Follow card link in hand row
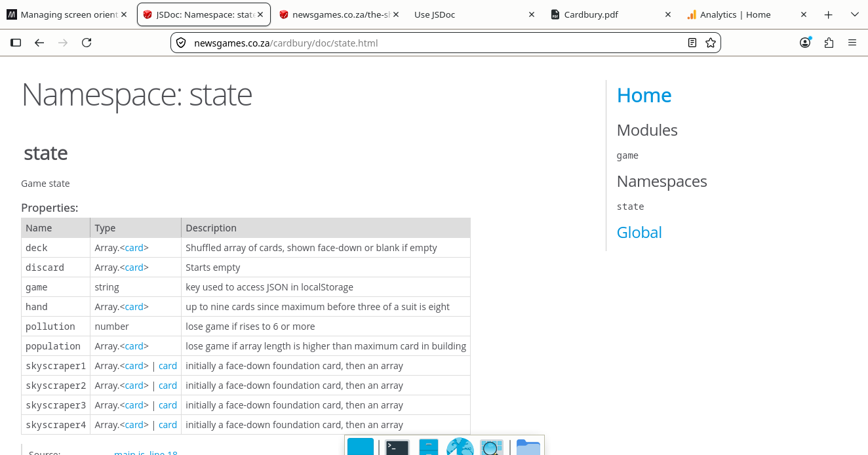 (x=134, y=307)
